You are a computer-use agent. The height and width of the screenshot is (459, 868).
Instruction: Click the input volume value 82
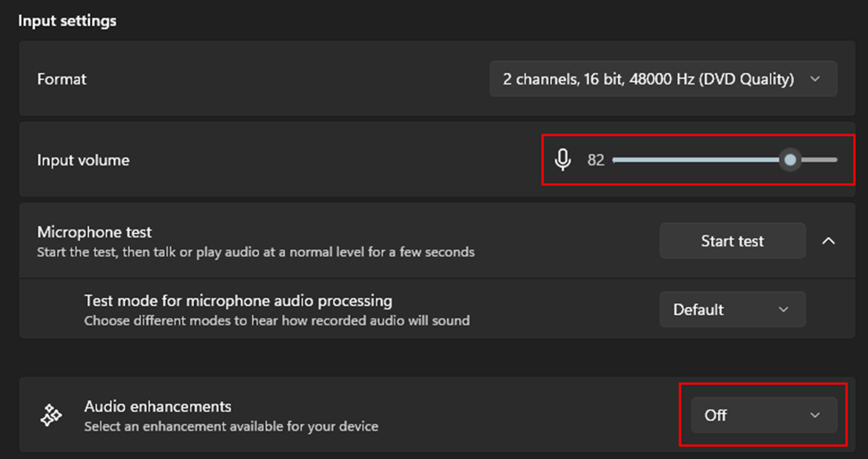596,160
